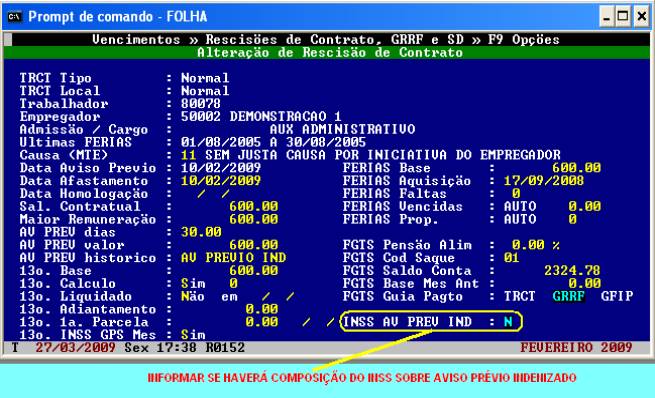
Task: Click the INSS AV PREV IND value N
Action: tap(508, 322)
